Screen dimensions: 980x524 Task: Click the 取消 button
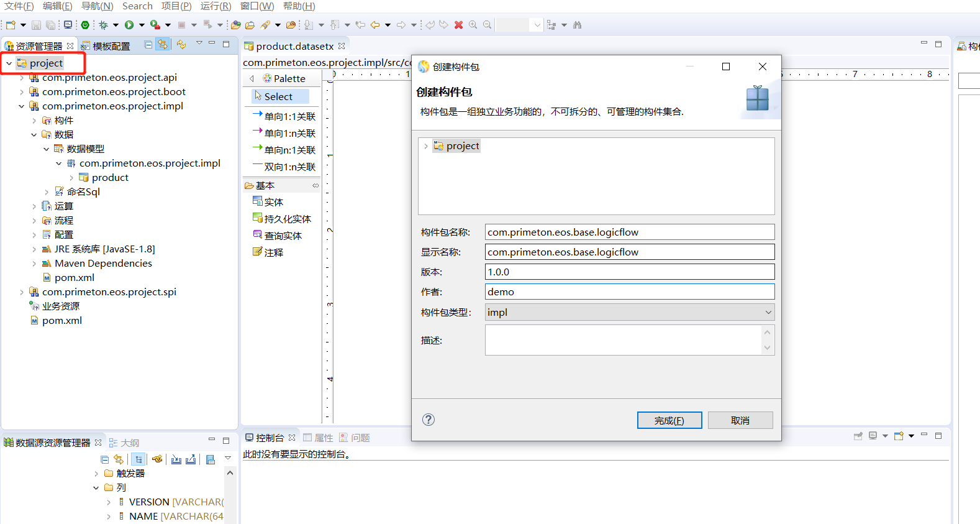740,420
